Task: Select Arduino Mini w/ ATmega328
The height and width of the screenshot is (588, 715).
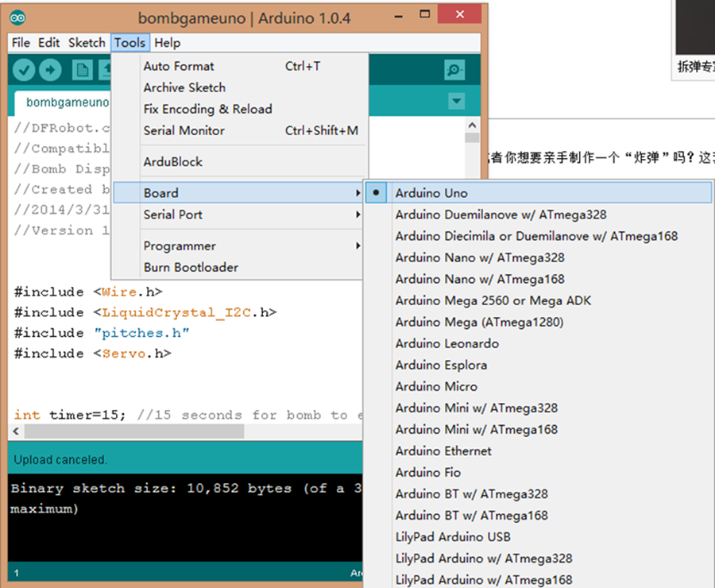Action: tap(539, 408)
